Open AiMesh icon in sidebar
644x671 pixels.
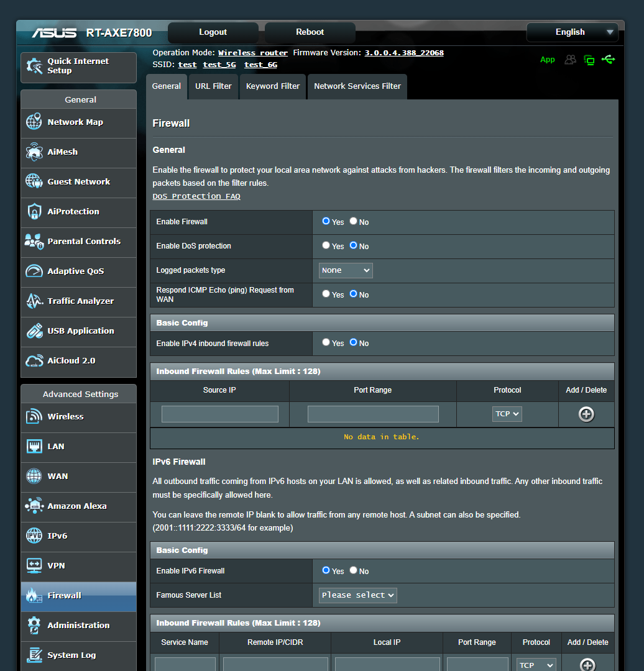click(34, 152)
